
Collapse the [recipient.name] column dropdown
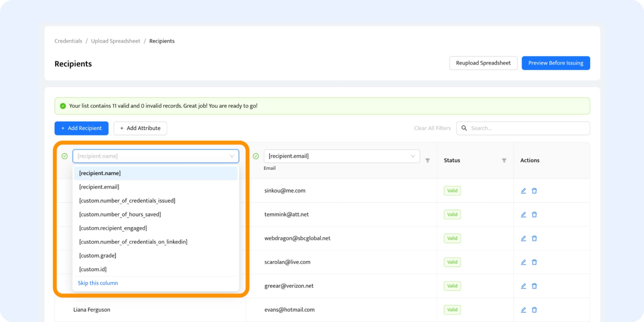(x=231, y=156)
